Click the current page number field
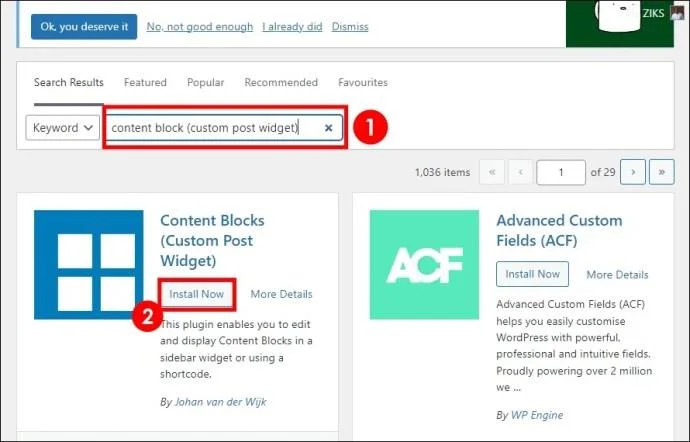The width and height of the screenshot is (690, 442). (x=561, y=172)
